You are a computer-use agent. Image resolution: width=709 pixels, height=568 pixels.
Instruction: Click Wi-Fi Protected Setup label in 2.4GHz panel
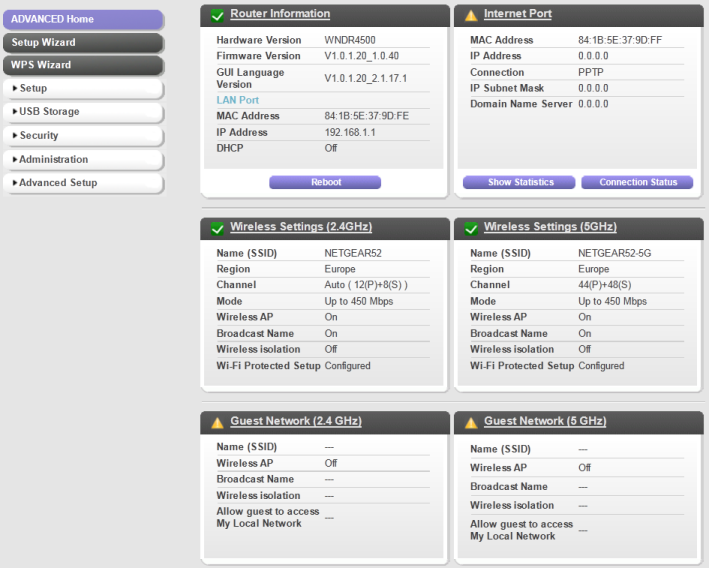[269, 366]
